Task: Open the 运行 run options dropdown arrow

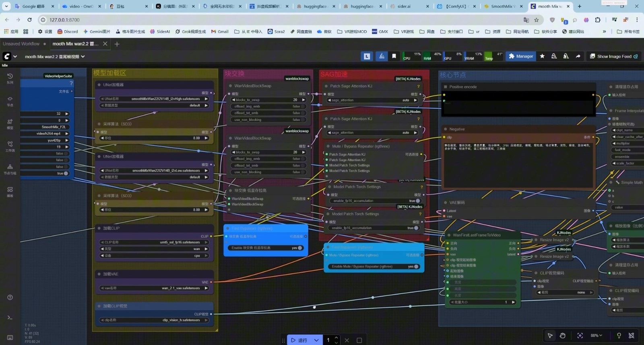Action: (x=316, y=340)
